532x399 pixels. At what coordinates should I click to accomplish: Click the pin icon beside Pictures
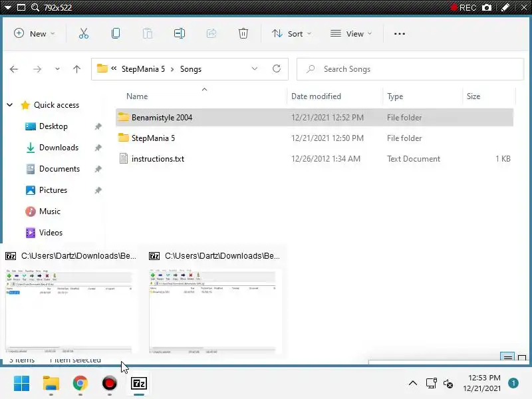(x=98, y=190)
